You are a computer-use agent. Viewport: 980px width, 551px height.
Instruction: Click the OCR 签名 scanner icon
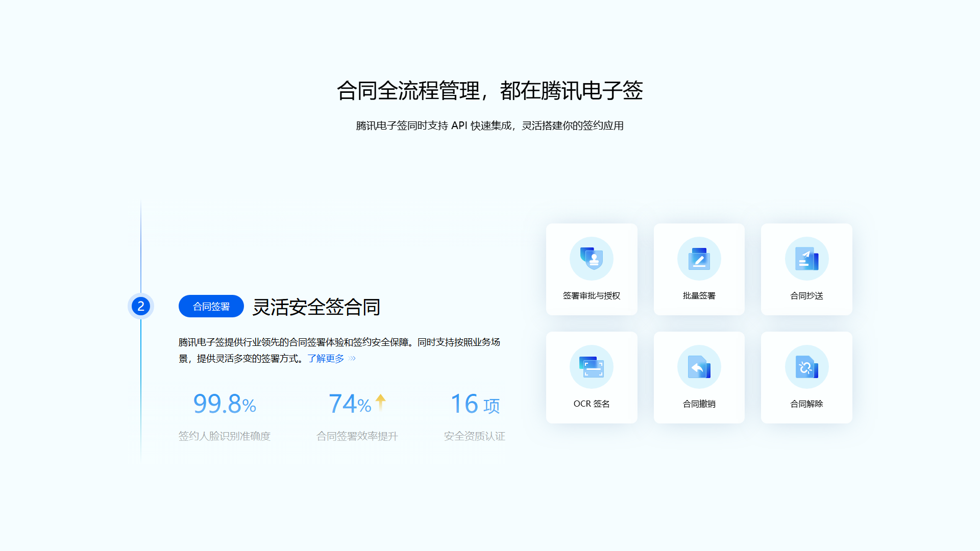click(x=592, y=367)
